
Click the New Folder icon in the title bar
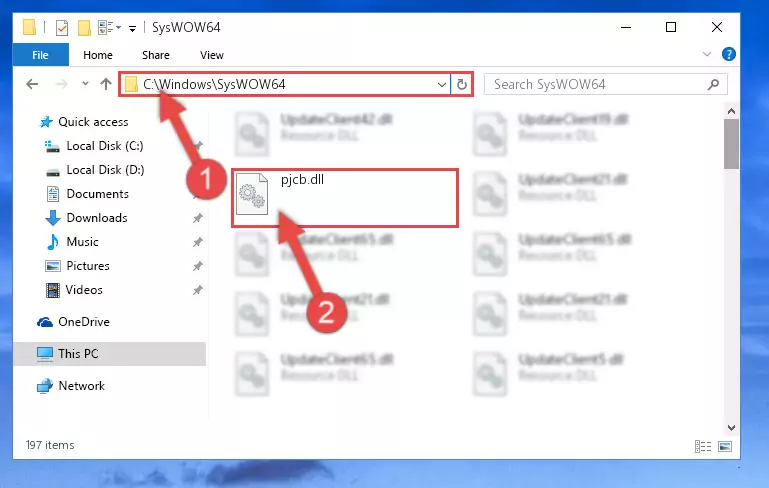[84, 28]
